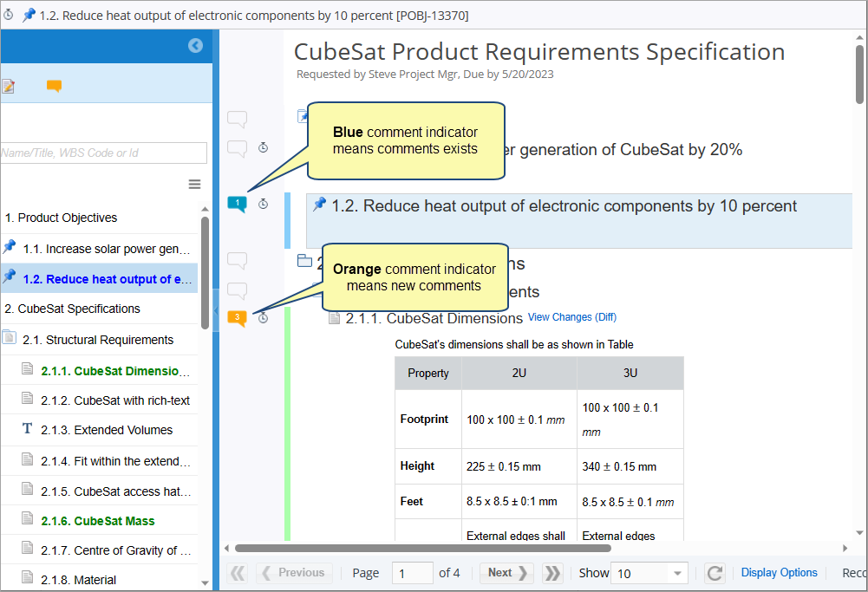Viewport: 868px width, 592px height.
Task: Click the Footprint row header cell
Action: coord(428,420)
